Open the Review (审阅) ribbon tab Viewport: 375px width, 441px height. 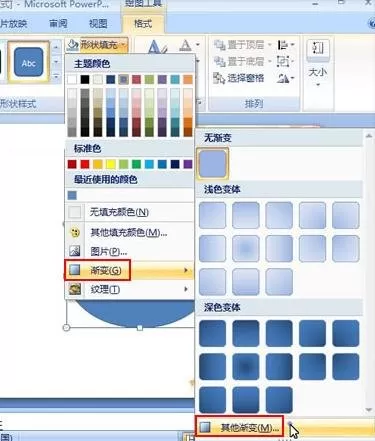[x=58, y=24]
